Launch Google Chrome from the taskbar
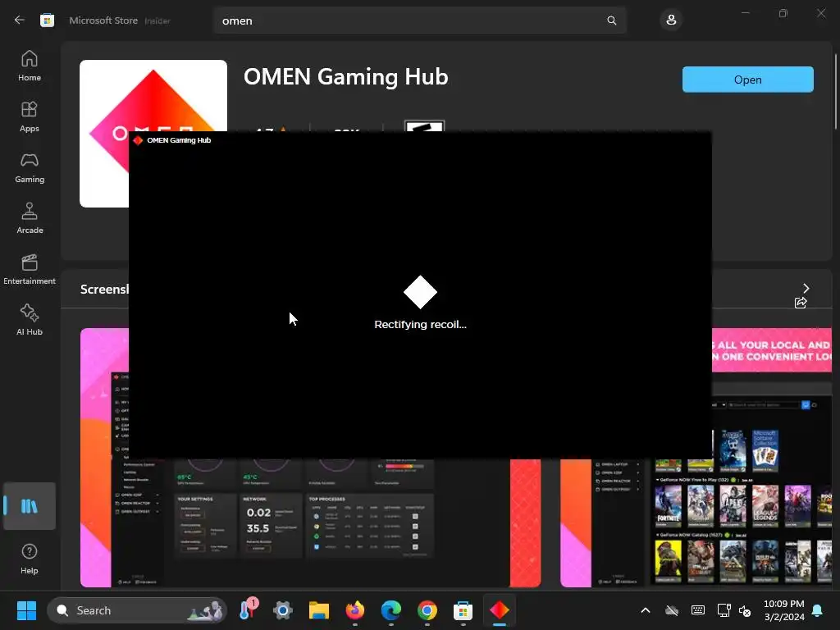The image size is (840, 630). coord(427,610)
